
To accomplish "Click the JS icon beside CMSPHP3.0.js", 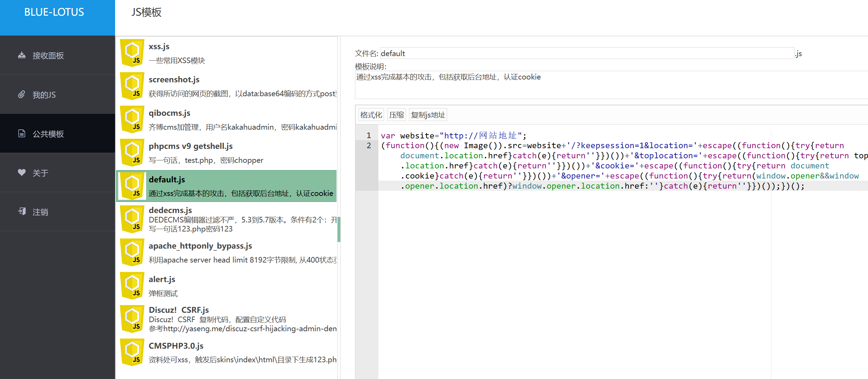I will click(132, 353).
